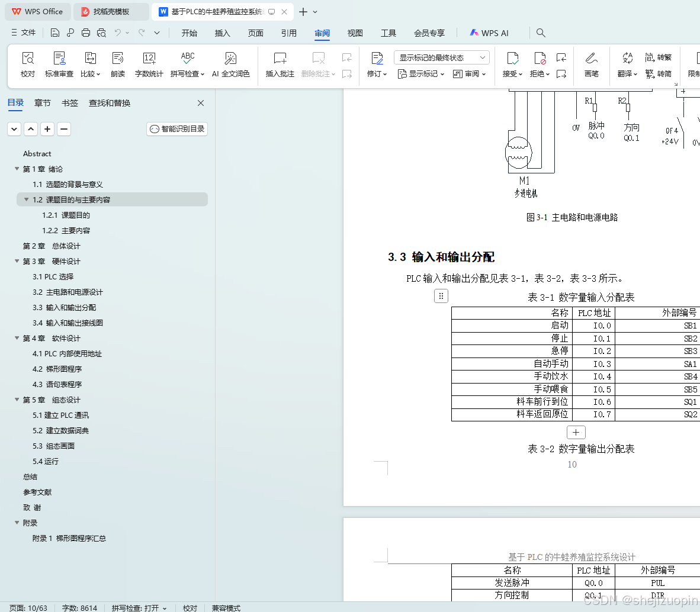Go to 4.2 梯形图程序 in outline
The image size is (700, 612).
pyautogui.click(x=57, y=369)
